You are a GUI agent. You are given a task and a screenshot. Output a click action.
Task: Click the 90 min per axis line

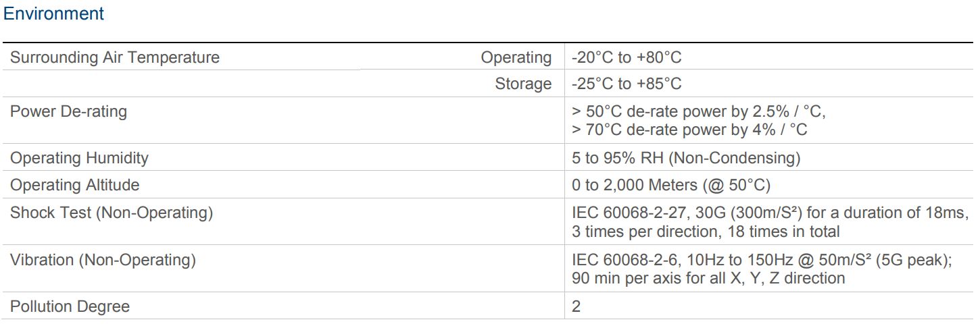coord(708,278)
